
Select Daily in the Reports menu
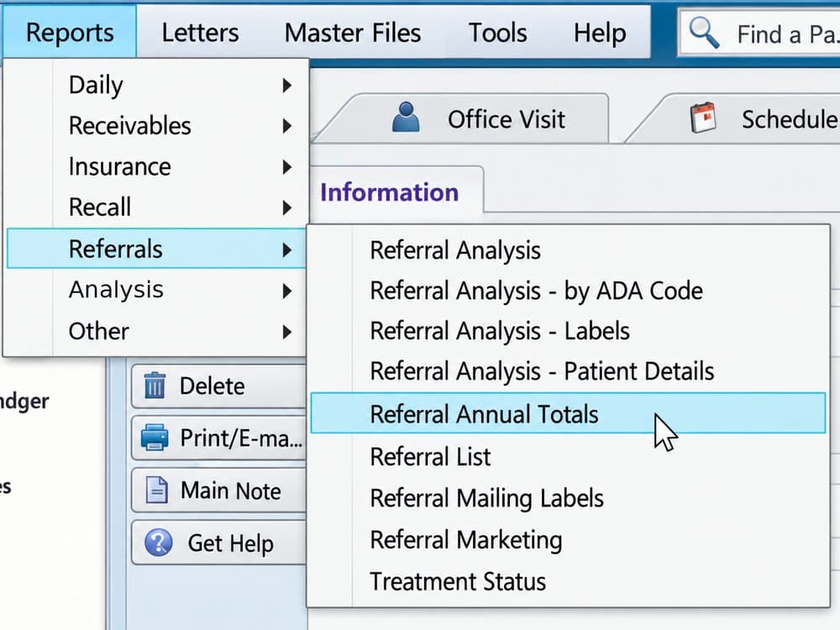[156, 85]
